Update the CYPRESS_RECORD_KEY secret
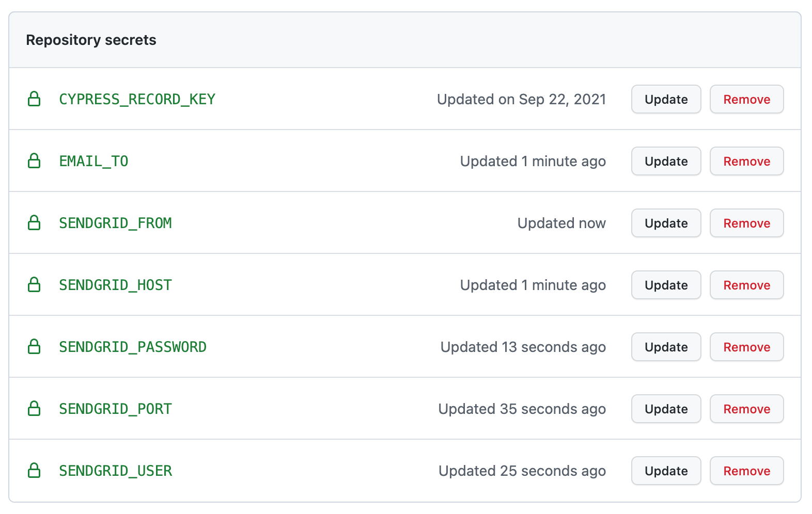This screenshot has height=514, width=812. pyautogui.click(x=666, y=99)
